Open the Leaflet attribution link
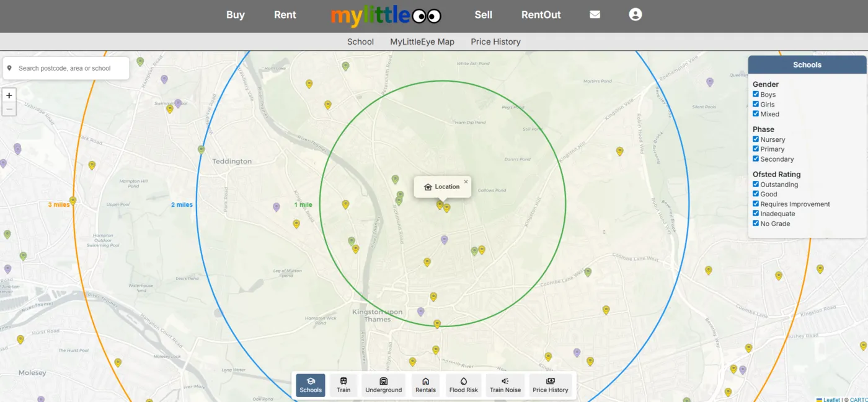Viewport: 868px width, 402px height. [x=831, y=400]
